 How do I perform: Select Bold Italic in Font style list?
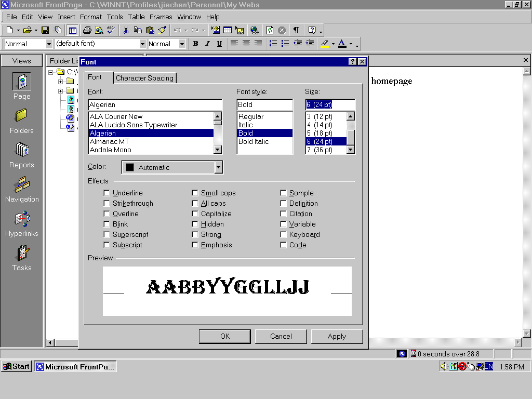(254, 141)
